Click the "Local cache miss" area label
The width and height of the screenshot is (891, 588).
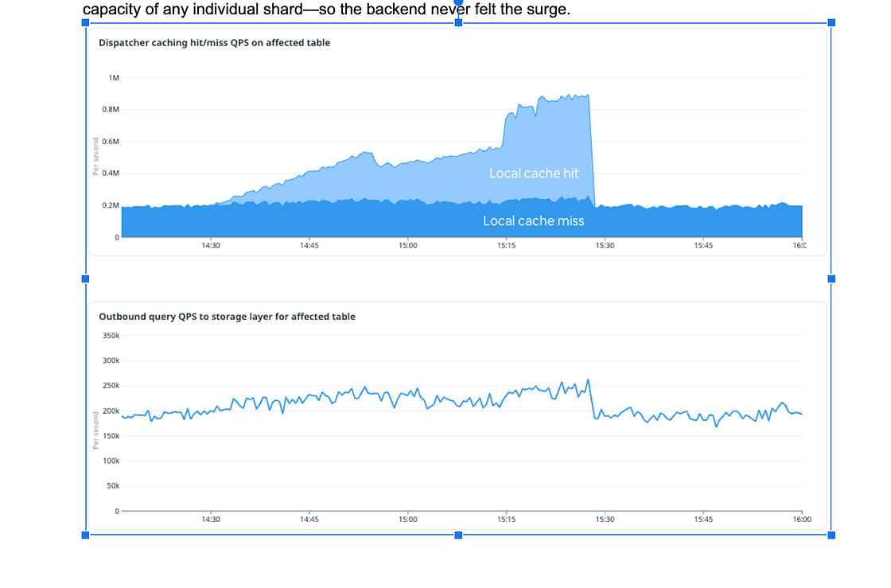533,220
